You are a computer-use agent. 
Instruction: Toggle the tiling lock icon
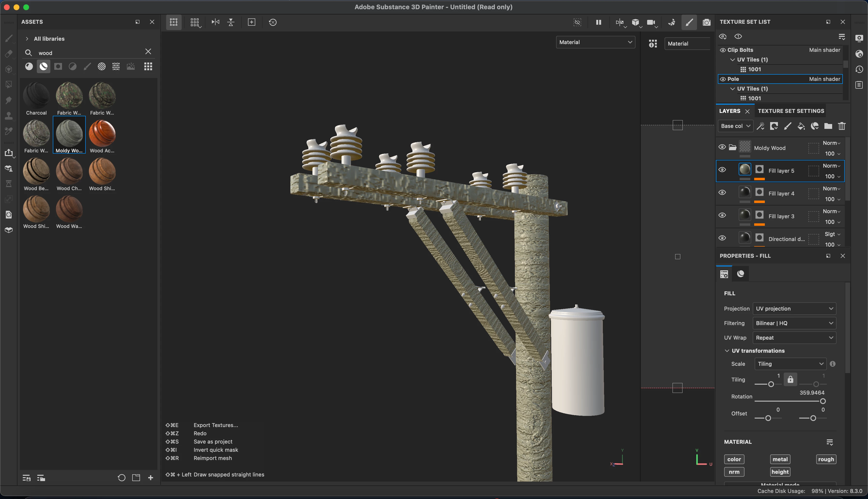click(x=790, y=379)
